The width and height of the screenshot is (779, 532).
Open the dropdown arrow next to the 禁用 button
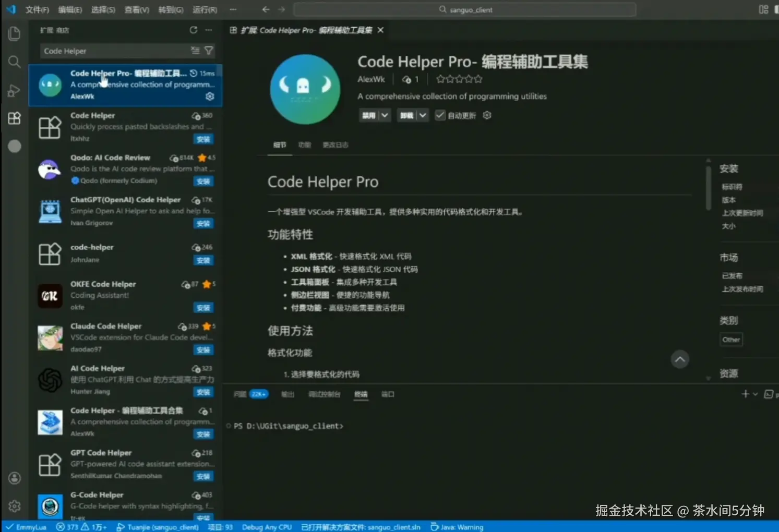coord(385,115)
